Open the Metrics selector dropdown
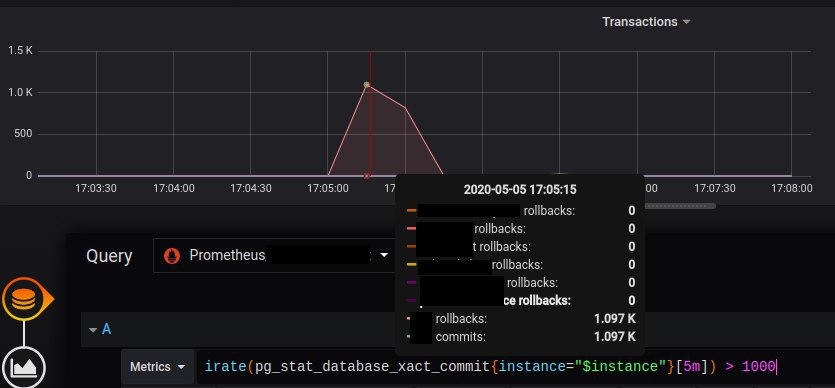835x388 pixels. click(x=158, y=367)
